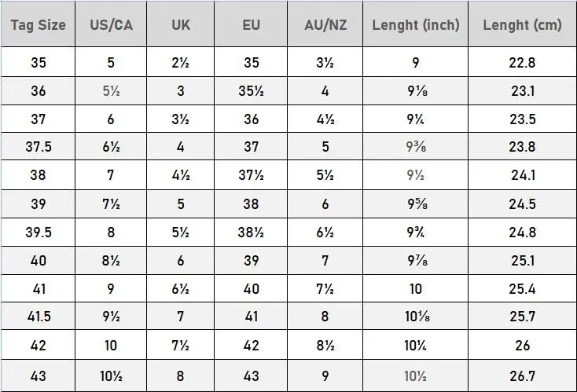Click the Tag Size column header
Image resolution: width=577 pixels, height=392 pixels.
39,25
